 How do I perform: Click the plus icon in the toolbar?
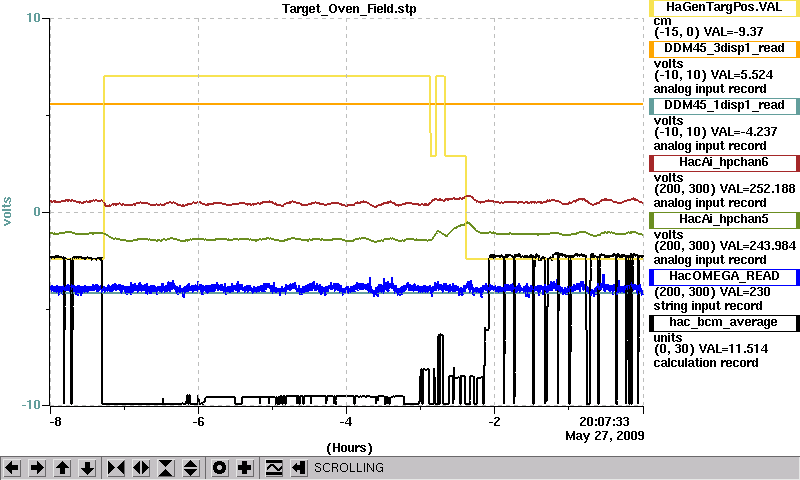pyautogui.click(x=245, y=467)
